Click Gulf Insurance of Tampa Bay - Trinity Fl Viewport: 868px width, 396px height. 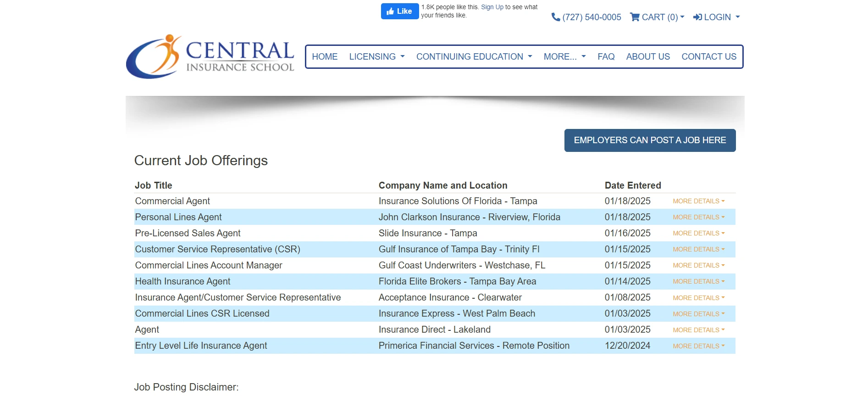click(459, 249)
